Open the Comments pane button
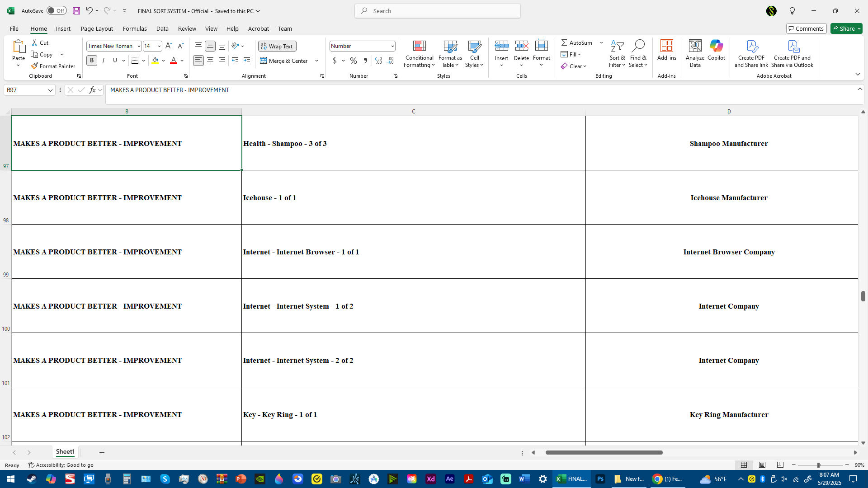This screenshot has height=488, width=868. pos(806,28)
